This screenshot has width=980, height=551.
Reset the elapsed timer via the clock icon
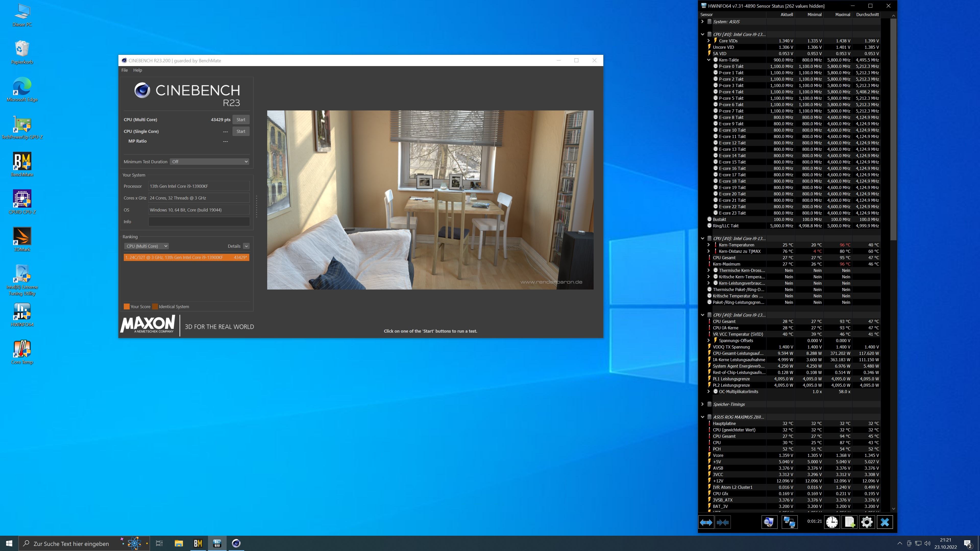click(x=832, y=522)
